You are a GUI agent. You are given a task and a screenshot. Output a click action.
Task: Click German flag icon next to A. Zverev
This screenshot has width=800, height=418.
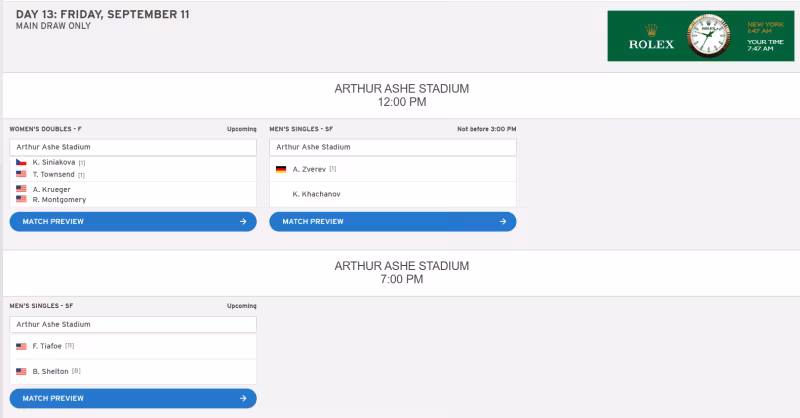point(281,169)
